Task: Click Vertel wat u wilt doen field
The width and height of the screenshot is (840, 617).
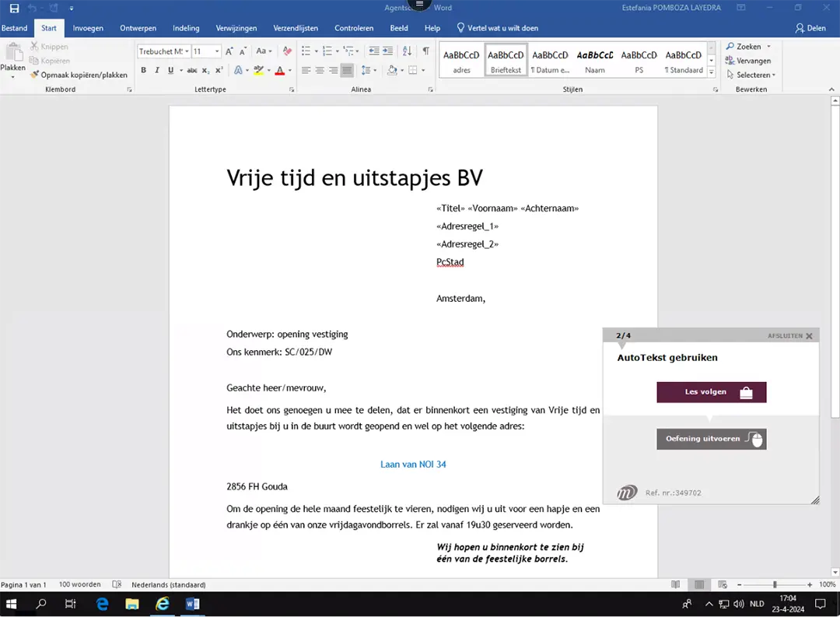Action: [x=497, y=29]
